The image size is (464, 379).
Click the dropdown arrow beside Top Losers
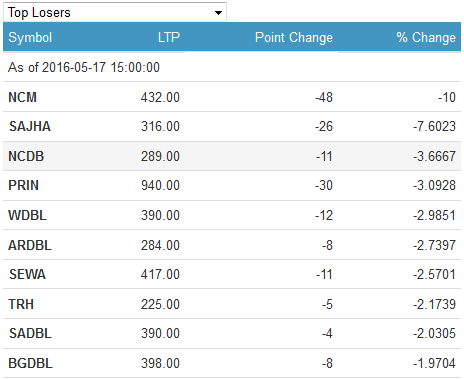pyautogui.click(x=218, y=13)
